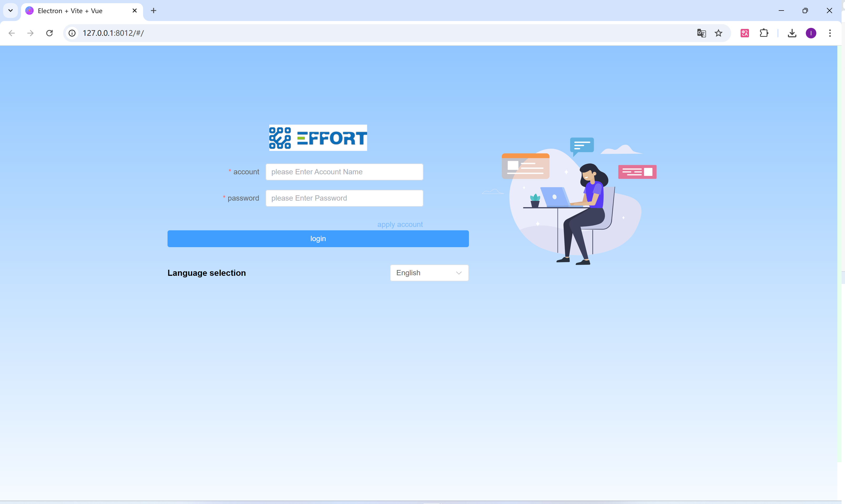Click the apply account link
The width and height of the screenshot is (845, 504).
(400, 225)
